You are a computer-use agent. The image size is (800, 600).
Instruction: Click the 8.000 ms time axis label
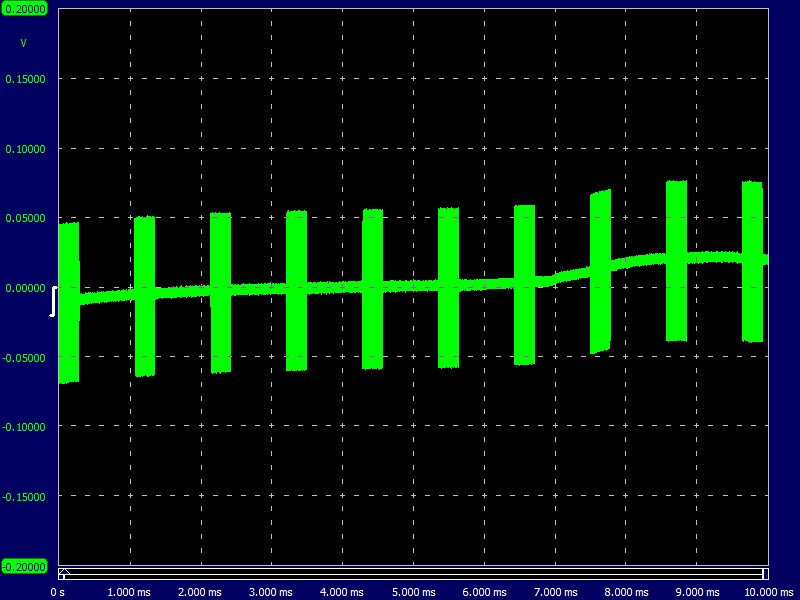coord(627,592)
